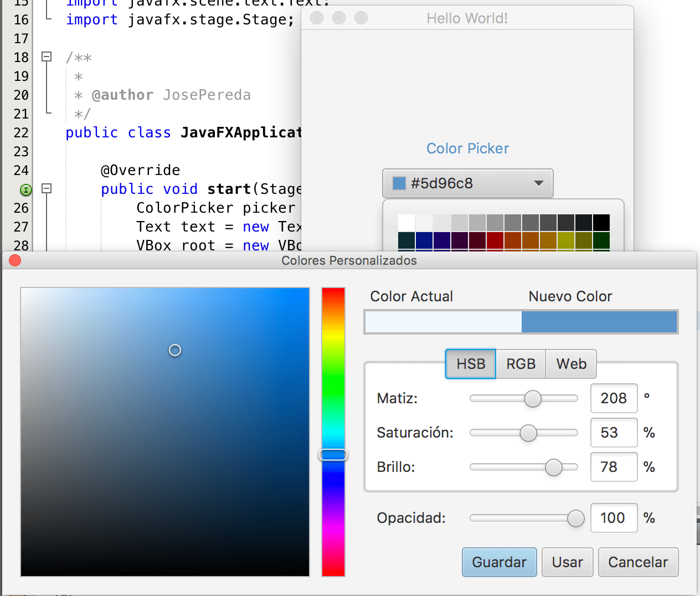Collapse the class code fold at line 25
700x596 pixels.
47,189
